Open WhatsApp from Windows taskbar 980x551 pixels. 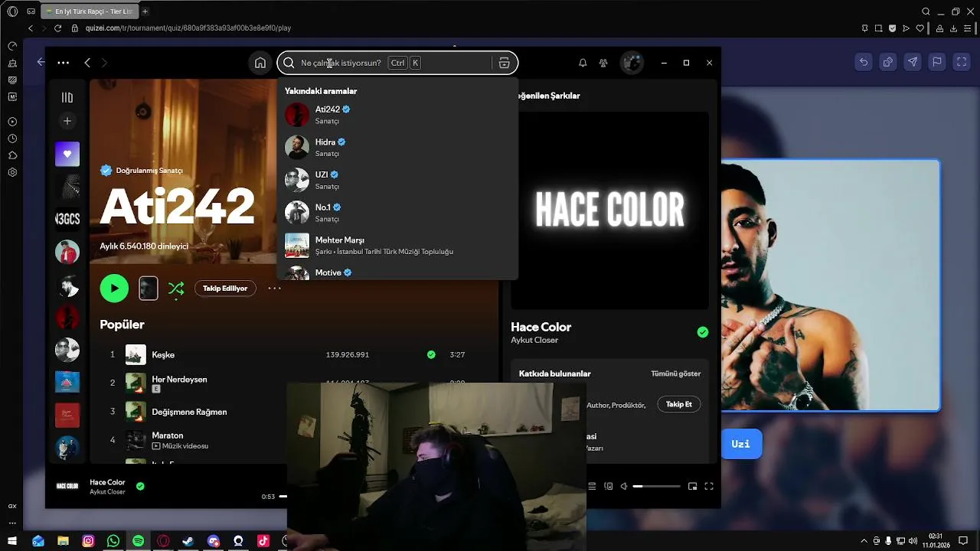coord(113,541)
